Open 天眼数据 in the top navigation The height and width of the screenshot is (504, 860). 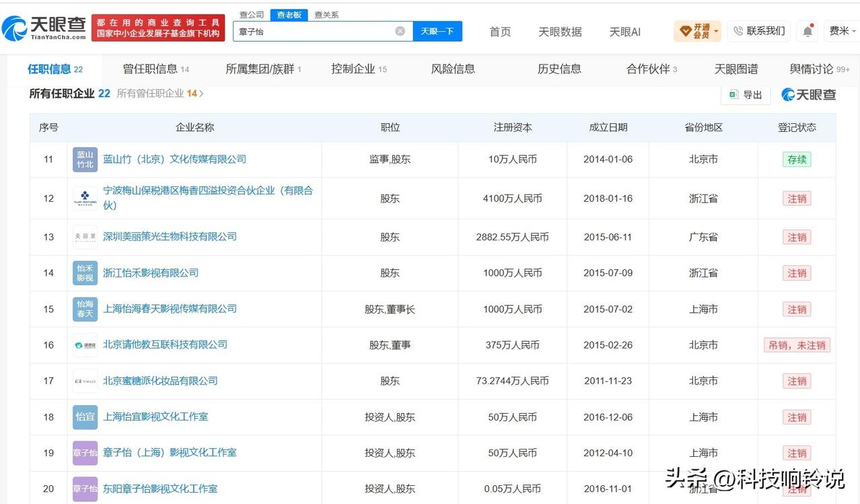[x=560, y=32]
